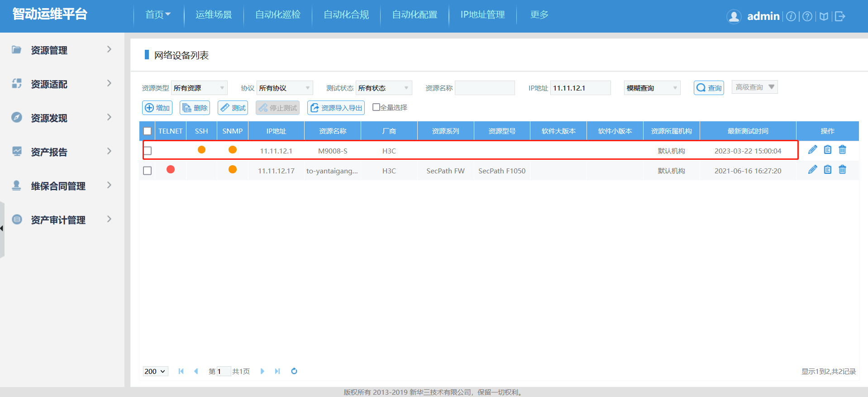Click SNMP status dot for 11.11.12.1
The width and height of the screenshot is (868, 397).
pyautogui.click(x=233, y=150)
